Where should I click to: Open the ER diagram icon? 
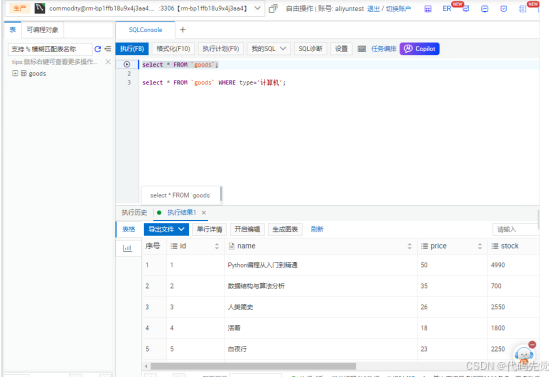coord(447,8)
